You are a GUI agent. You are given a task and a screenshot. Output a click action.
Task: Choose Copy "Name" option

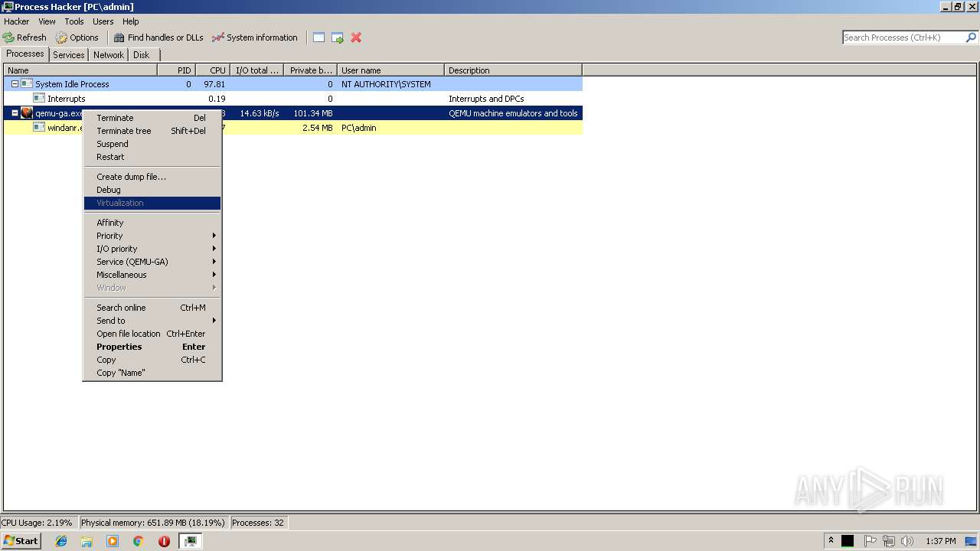click(x=152, y=373)
